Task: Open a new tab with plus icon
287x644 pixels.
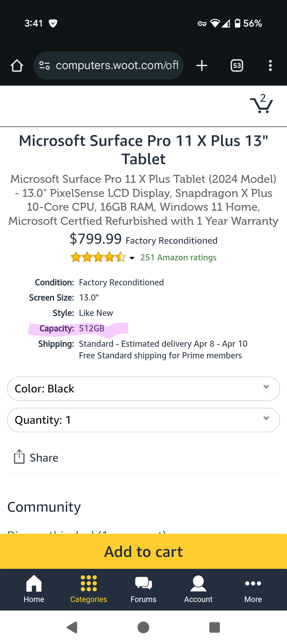Action: tap(202, 66)
